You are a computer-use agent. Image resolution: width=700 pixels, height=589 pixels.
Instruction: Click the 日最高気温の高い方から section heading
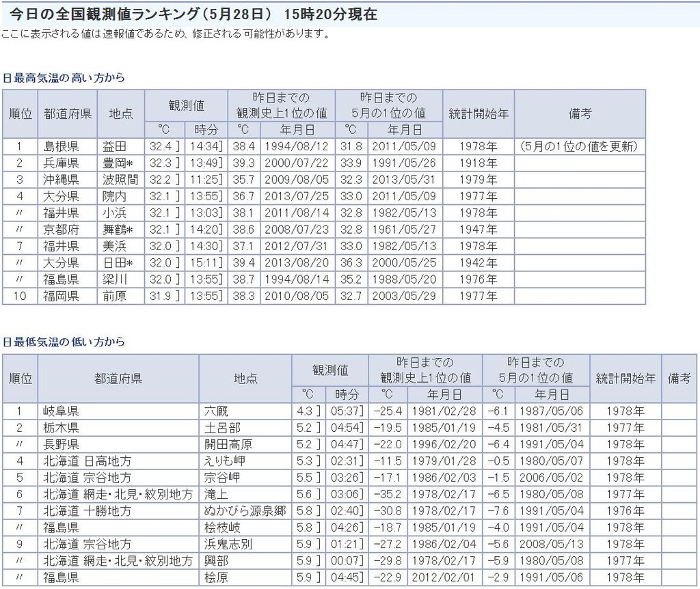pyautogui.click(x=63, y=78)
